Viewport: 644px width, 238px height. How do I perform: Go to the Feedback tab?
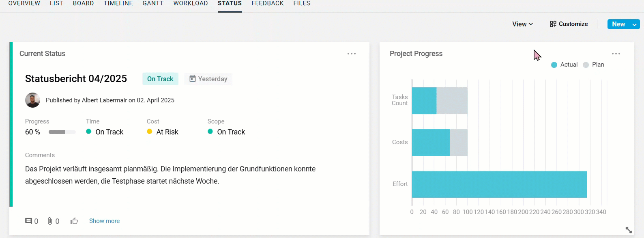coord(268,3)
